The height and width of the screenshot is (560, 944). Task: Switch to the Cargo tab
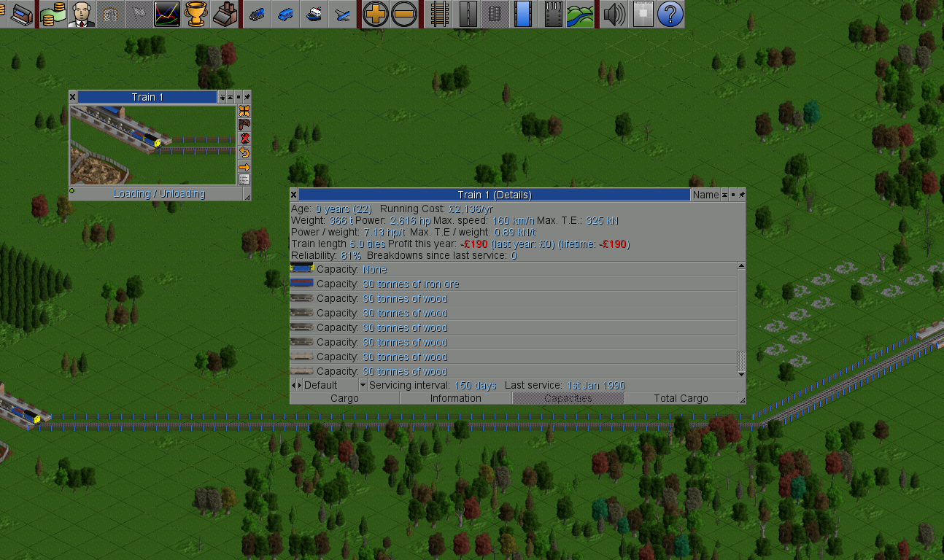[344, 398]
